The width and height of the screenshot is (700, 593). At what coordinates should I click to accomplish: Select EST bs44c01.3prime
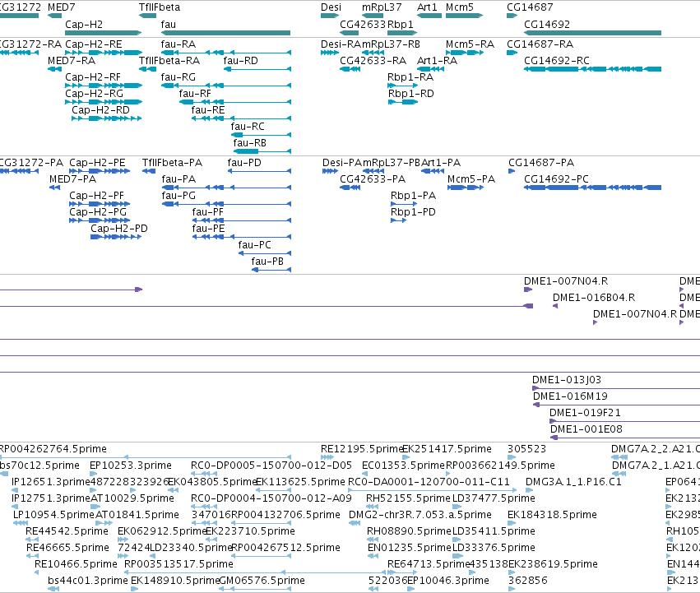[53, 589]
